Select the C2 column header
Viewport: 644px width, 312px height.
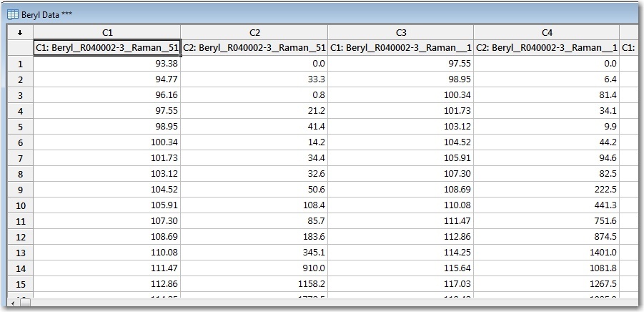pos(254,32)
